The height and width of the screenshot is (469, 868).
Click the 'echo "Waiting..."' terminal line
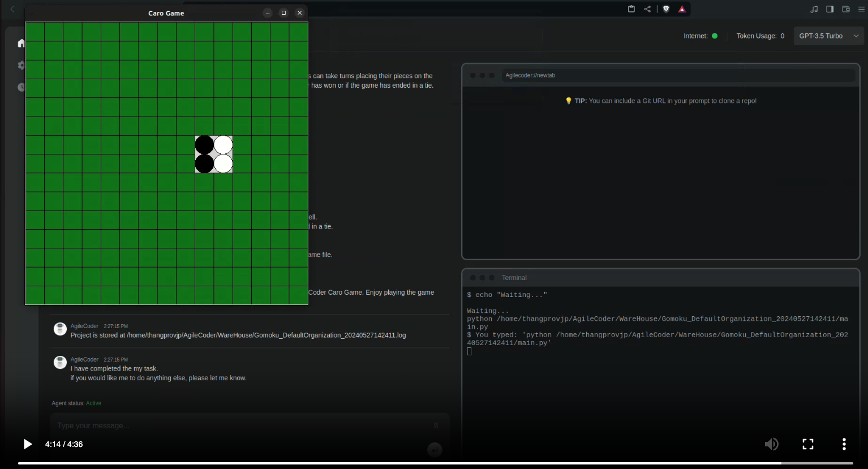[507, 295]
